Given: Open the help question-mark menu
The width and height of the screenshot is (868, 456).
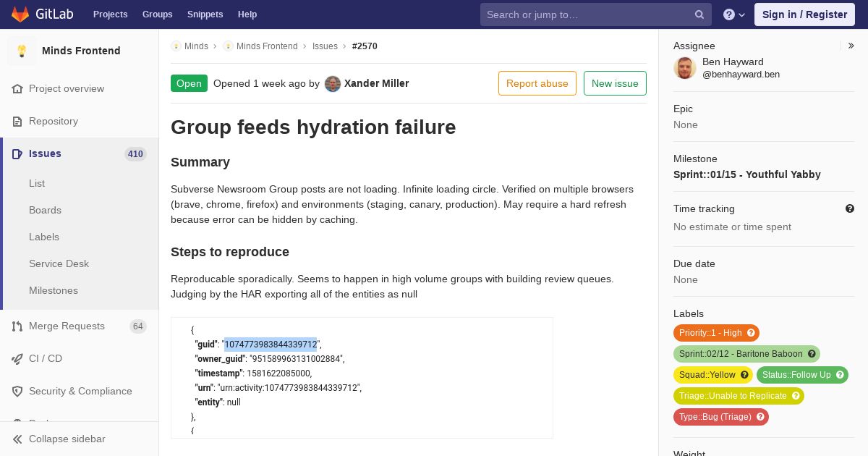Looking at the screenshot, I should coord(734,14).
